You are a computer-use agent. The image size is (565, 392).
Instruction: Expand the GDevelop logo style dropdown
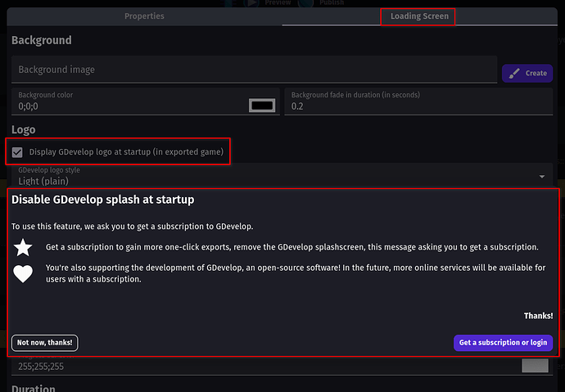542,176
